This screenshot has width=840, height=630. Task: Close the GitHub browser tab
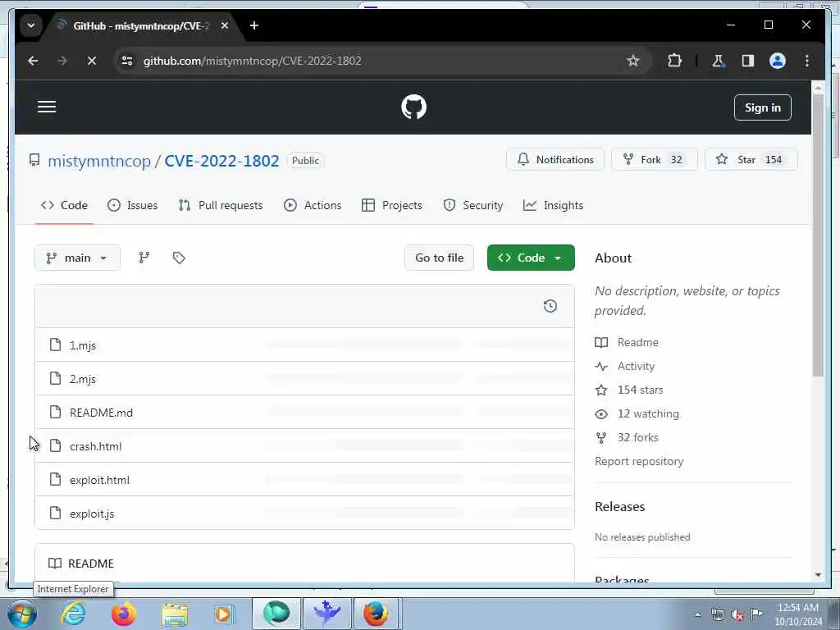click(x=225, y=25)
